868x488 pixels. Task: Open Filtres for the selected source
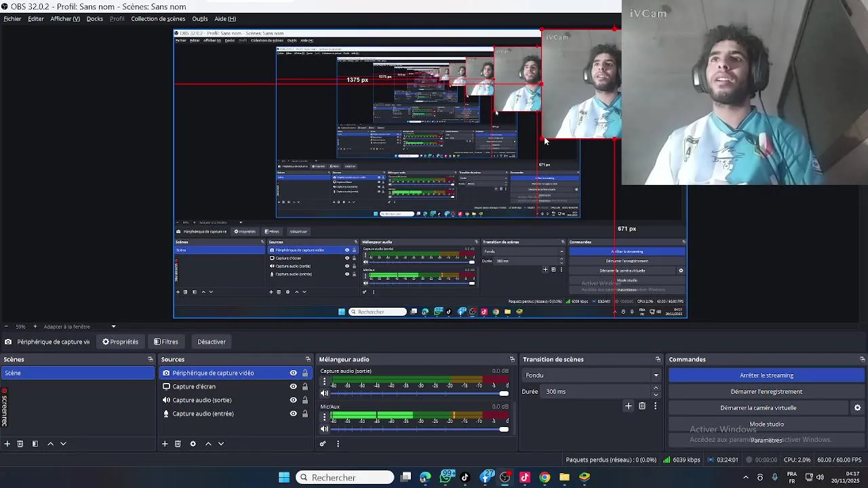(x=166, y=342)
